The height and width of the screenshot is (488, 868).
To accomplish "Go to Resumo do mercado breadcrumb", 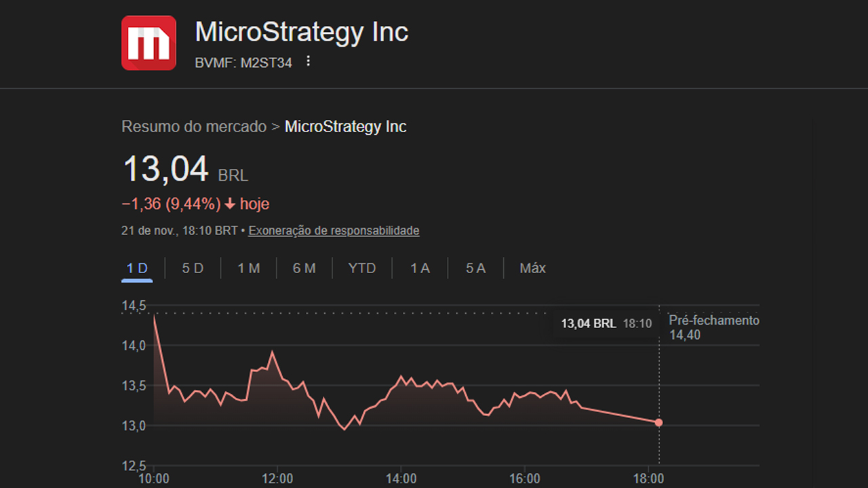I will 194,127.
